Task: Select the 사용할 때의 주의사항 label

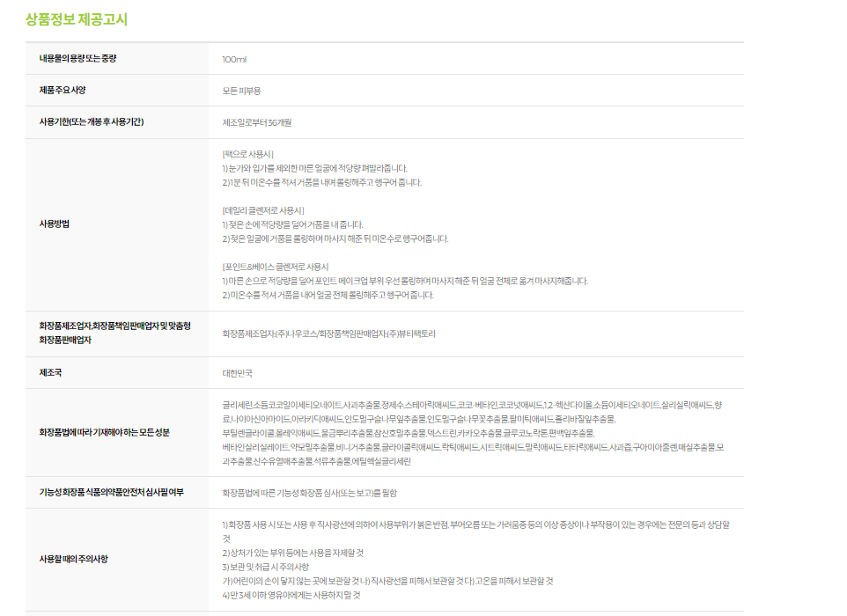Action: 77,559
